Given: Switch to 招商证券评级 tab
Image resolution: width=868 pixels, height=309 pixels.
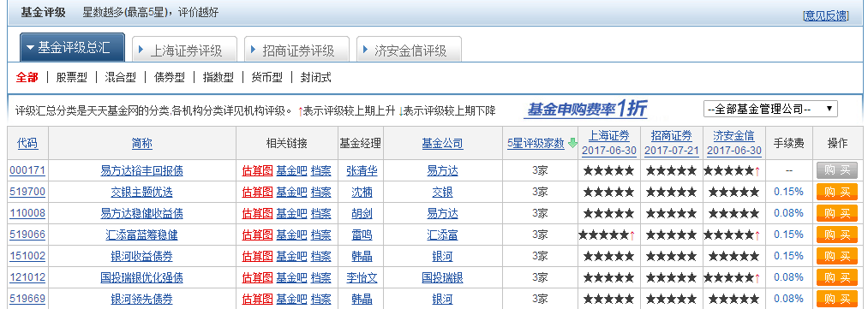Looking at the screenshot, I should 297,51.
